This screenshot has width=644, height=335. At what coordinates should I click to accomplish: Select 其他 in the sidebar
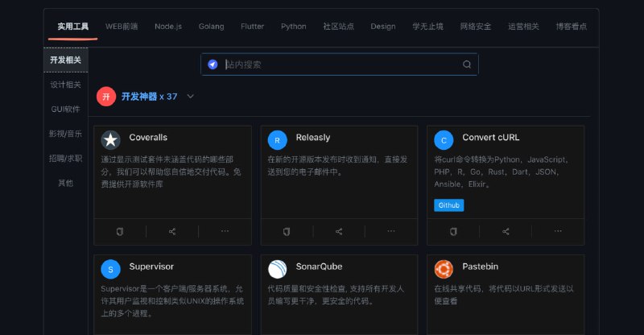pos(66,184)
